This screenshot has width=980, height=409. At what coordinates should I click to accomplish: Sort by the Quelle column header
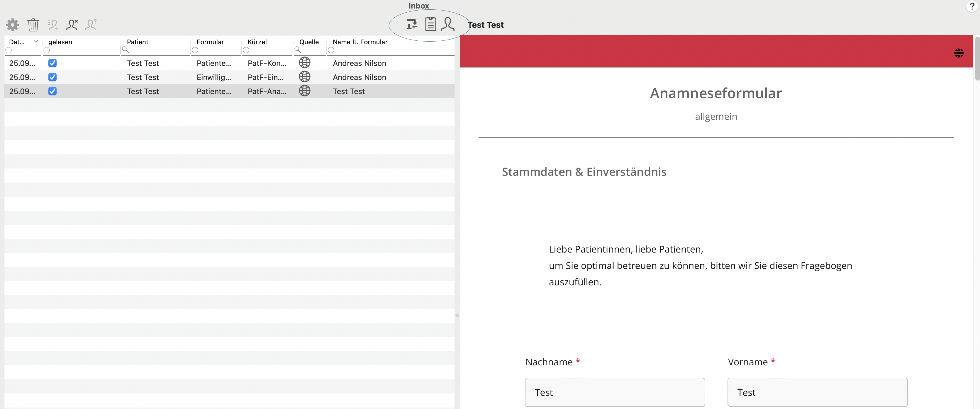pos(309,42)
